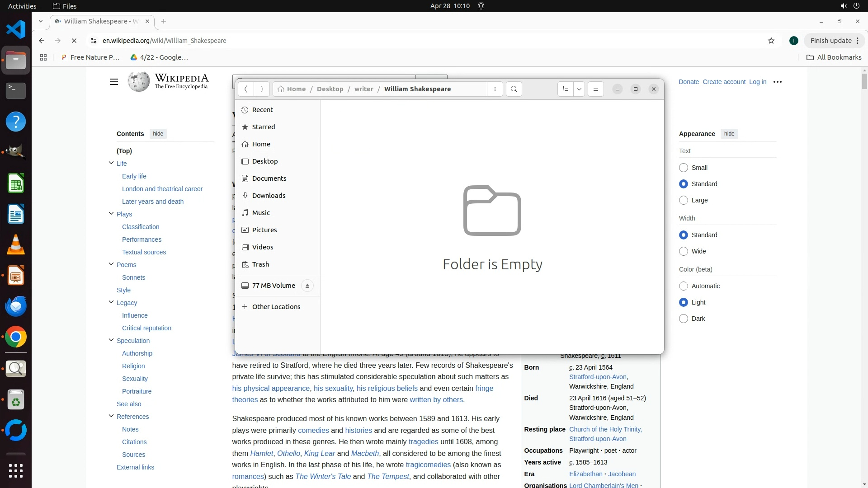Select Wide width option
The height and width of the screenshot is (488, 868).
684,251
